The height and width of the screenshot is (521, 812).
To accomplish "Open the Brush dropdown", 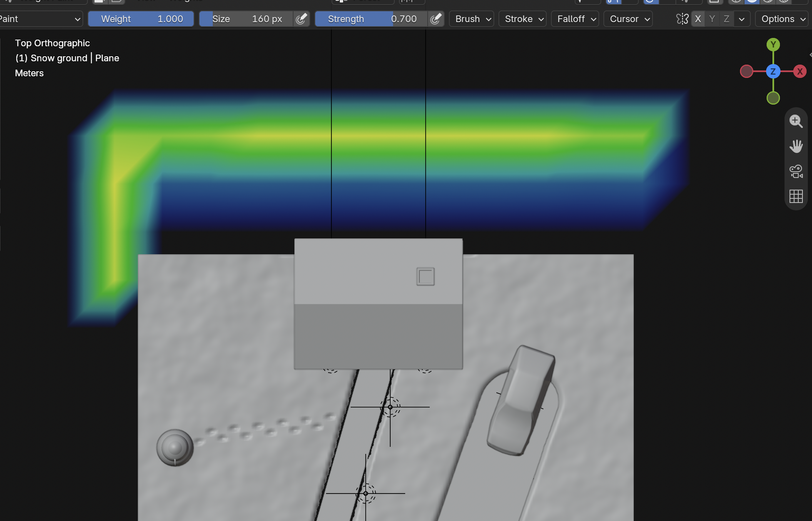I will pyautogui.click(x=472, y=19).
